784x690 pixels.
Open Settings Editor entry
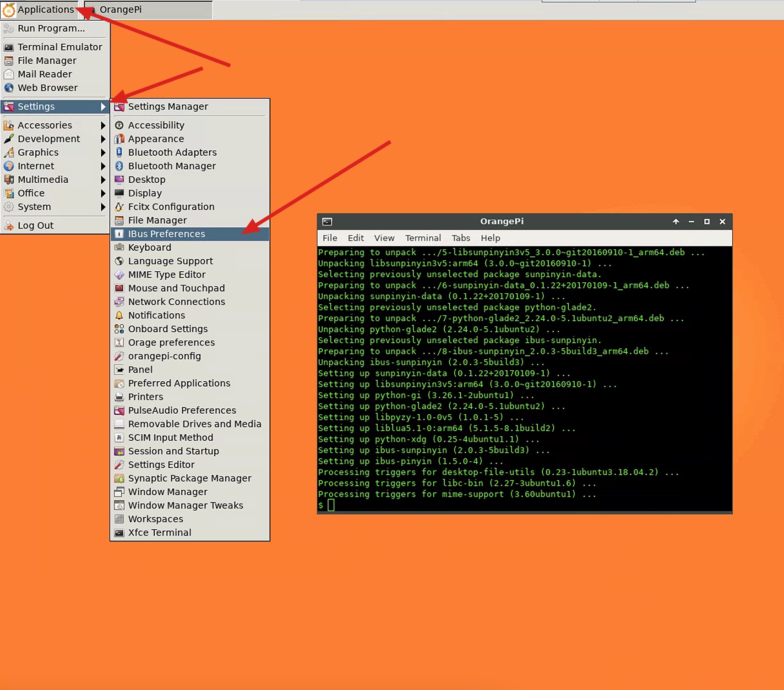coord(190,465)
